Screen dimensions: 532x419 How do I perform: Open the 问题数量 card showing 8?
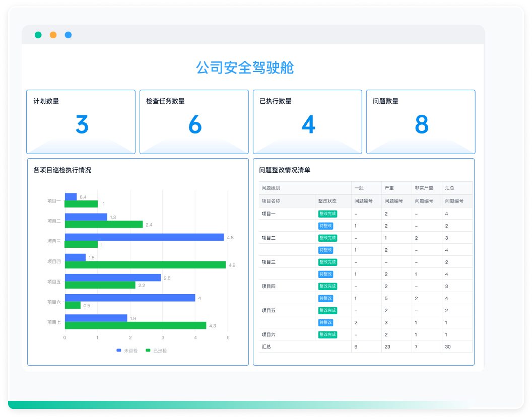click(x=421, y=121)
